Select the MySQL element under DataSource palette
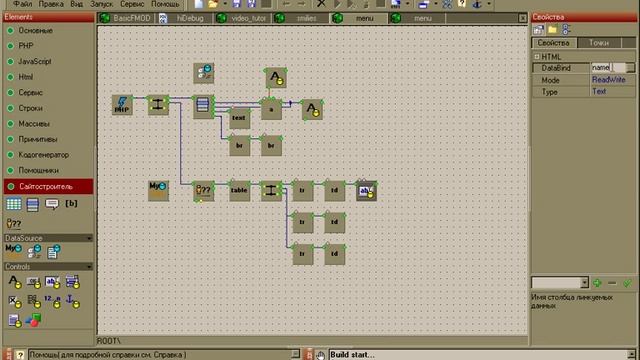This screenshot has width=640, height=360. coord(13,250)
